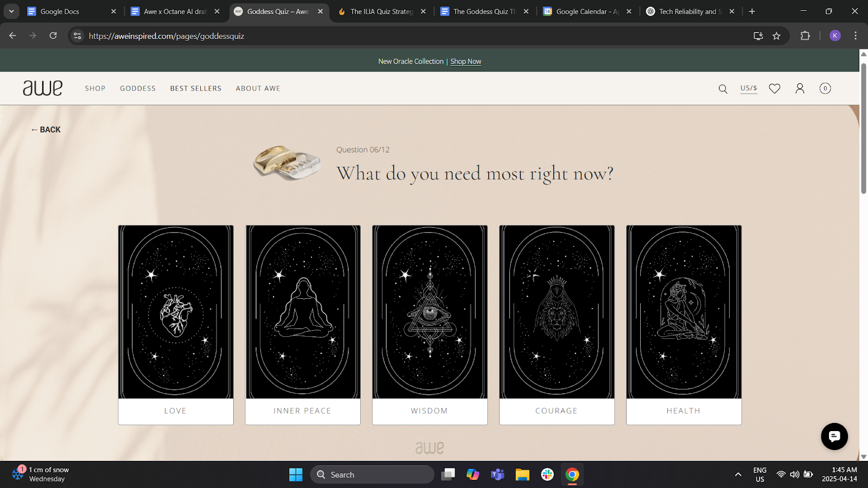Open the chat widget bubble
This screenshot has height=488, width=868.
tap(834, 436)
